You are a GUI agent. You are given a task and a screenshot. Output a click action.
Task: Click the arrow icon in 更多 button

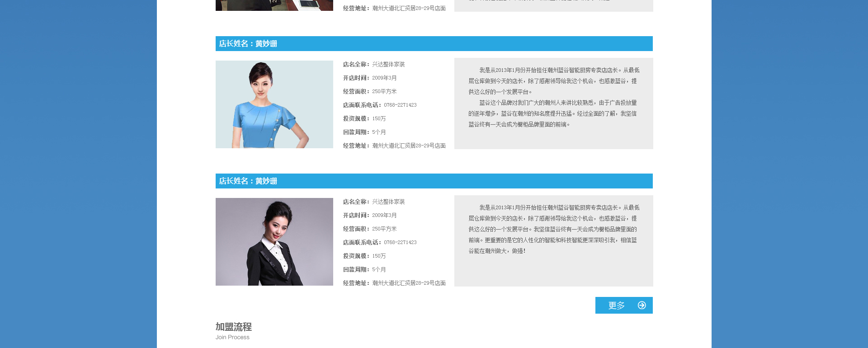[x=642, y=306]
